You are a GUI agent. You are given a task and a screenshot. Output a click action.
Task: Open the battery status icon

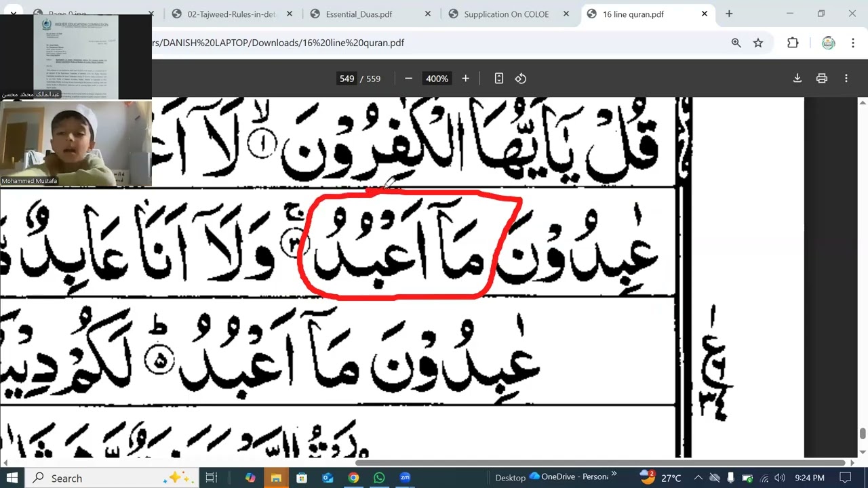pyautogui.click(x=748, y=478)
